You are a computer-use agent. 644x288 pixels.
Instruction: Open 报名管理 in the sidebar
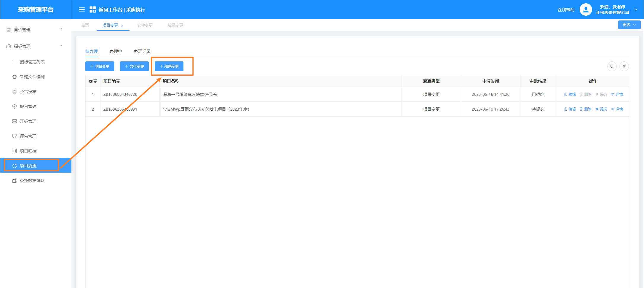[x=28, y=106]
